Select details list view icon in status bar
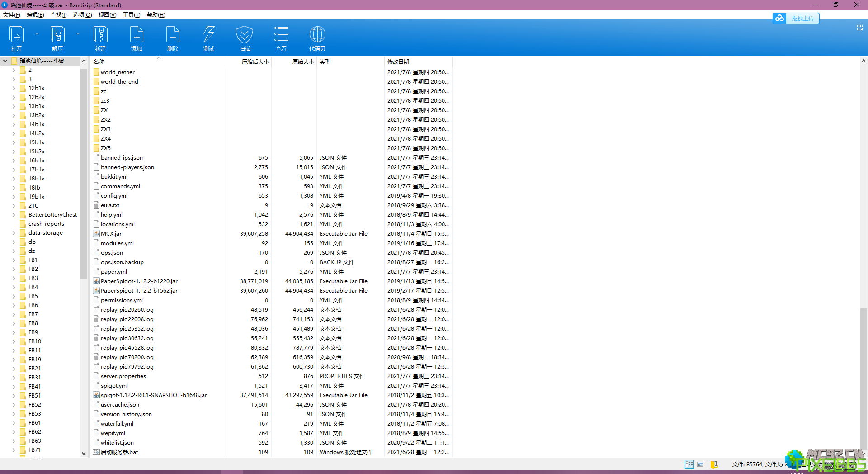The image size is (868, 474). pos(689,464)
